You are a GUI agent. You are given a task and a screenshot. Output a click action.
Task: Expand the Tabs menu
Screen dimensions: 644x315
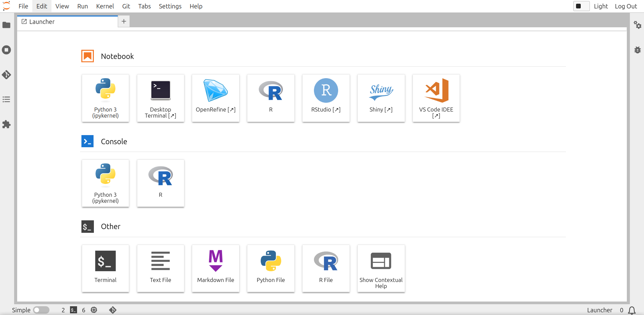(x=144, y=6)
